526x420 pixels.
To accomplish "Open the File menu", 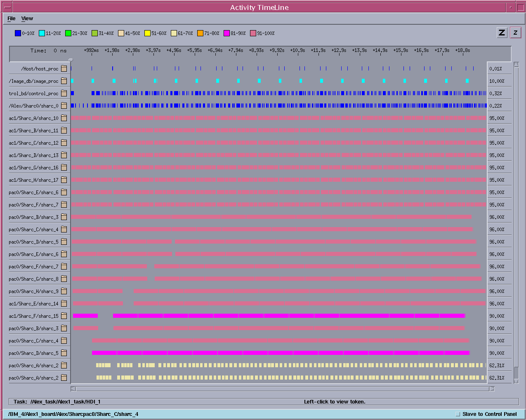I will tap(11, 19).
